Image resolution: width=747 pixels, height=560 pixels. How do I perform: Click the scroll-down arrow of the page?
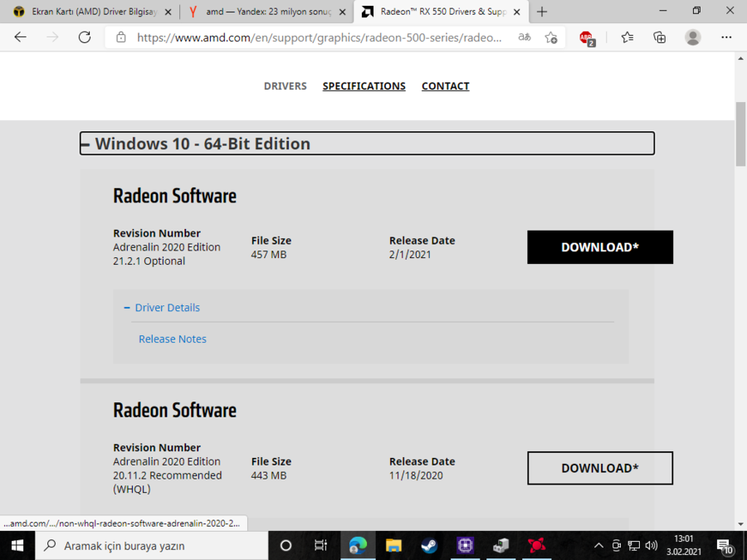click(x=740, y=524)
